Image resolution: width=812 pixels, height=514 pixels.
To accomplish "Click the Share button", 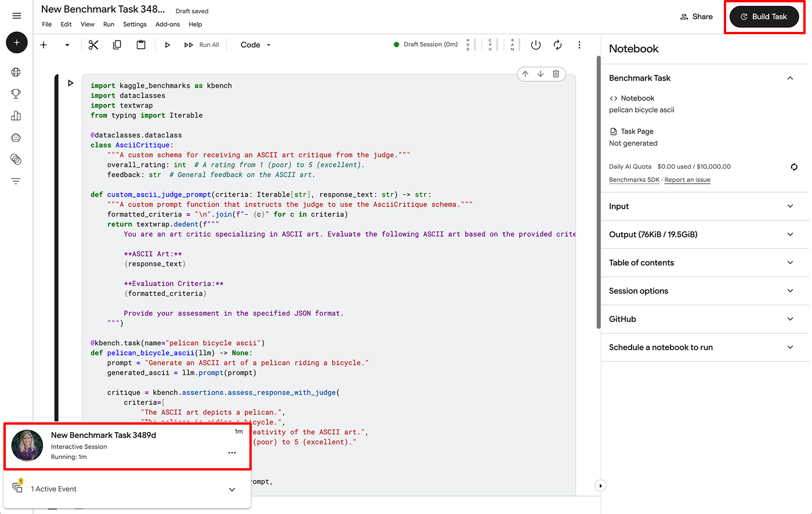I will pyautogui.click(x=696, y=17).
